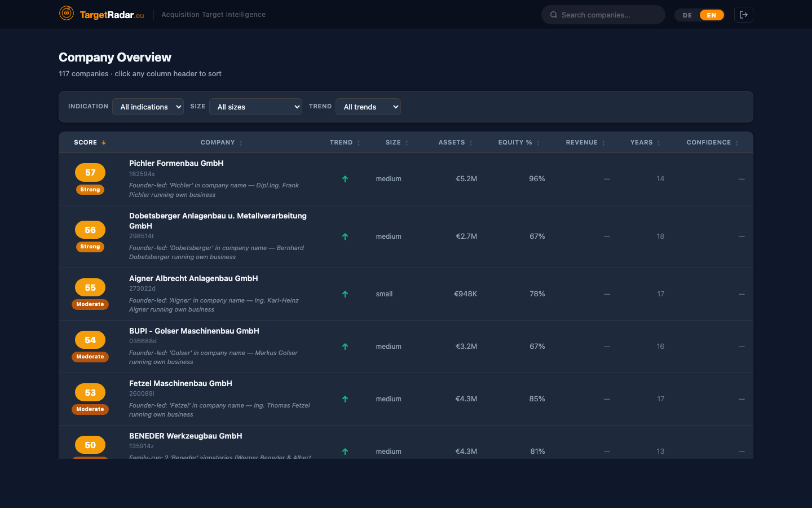Click the orange score badge 56
This screenshot has width=812, height=508.
coord(90,230)
